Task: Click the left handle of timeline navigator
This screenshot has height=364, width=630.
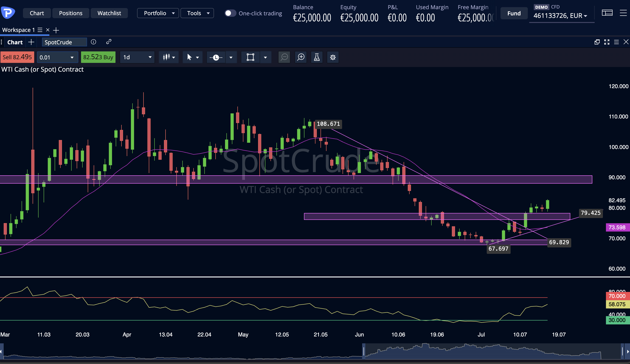Action: pyautogui.click(x=364, y=352)
